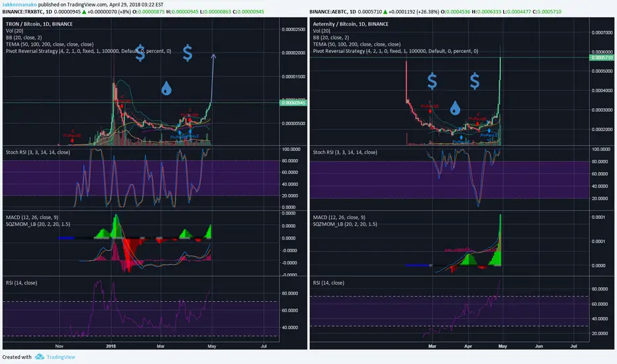Image resolution: width=617 pixels, height=364 pixels.
Task: Select the 'TRON / Bitcoin, 1D, BINANCE' title
Action: 39,24
